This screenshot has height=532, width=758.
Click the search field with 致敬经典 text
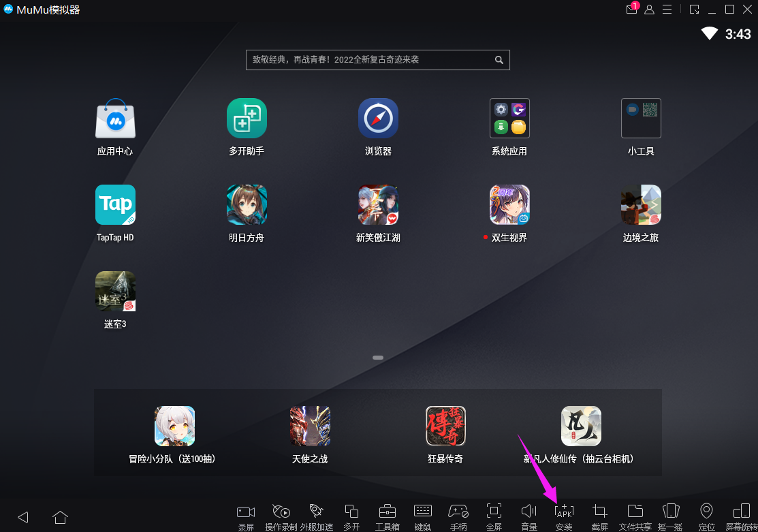point(377,60)
